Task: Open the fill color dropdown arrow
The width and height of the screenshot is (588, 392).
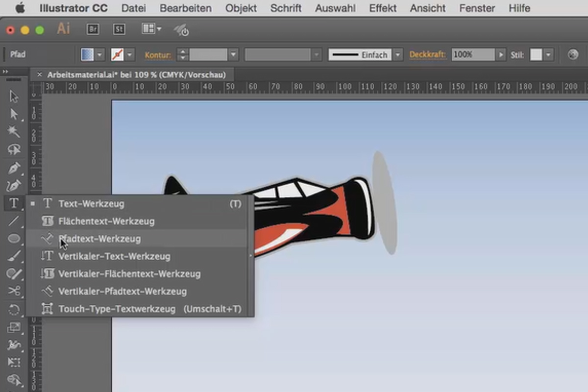Action: coord(100,55)
